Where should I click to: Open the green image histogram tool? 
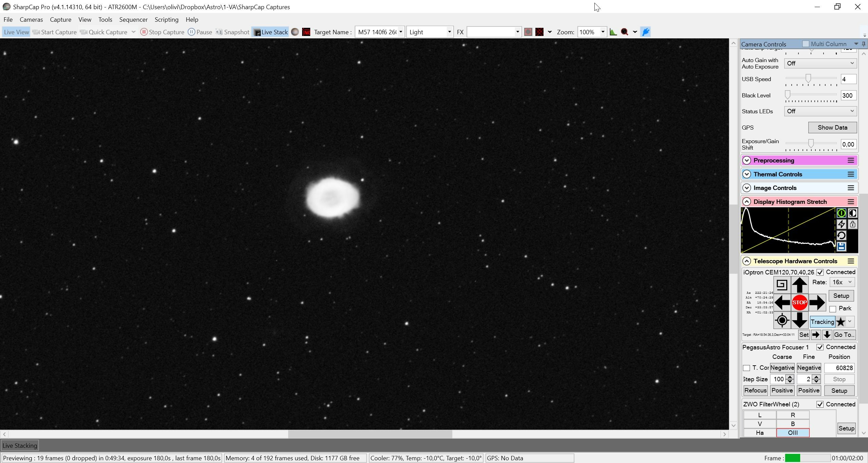(x=613, y=32)
